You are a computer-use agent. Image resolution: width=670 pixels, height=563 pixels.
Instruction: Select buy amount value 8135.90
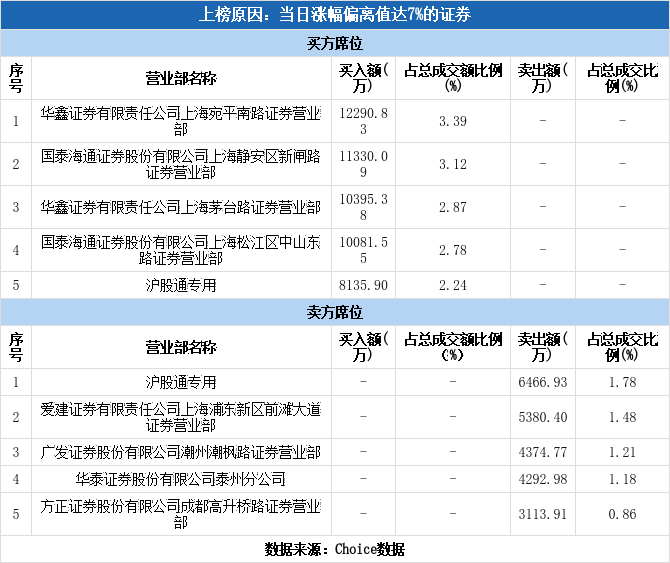click(x=363, y=285)
